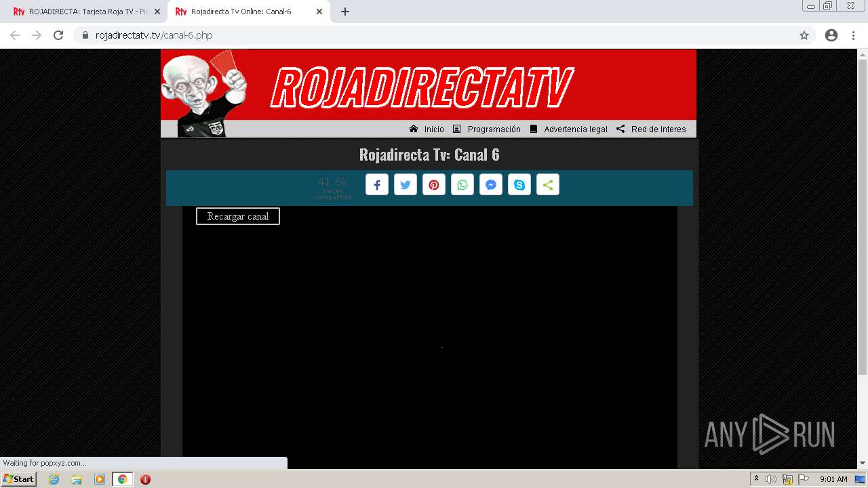
Task: Share page via Messenger
Action: 491,185
